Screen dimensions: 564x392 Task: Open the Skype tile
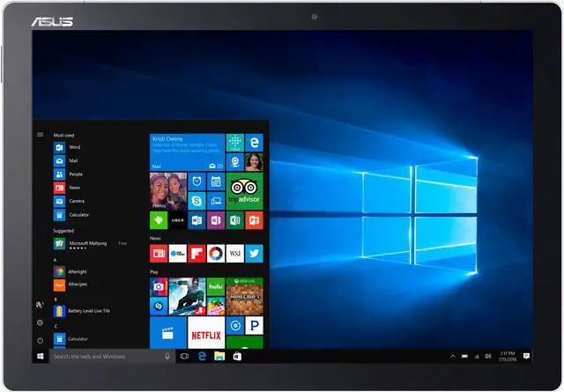pos(197,201)
